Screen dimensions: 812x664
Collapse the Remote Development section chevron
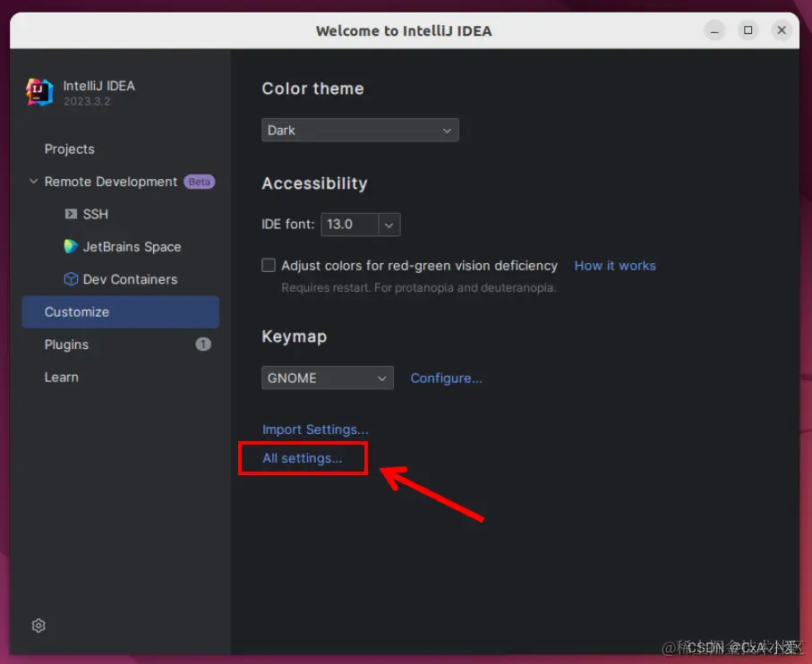coord(34,182)
